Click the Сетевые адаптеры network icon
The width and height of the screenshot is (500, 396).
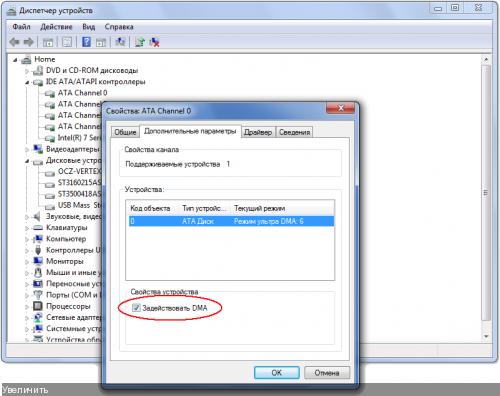[38, 317]
